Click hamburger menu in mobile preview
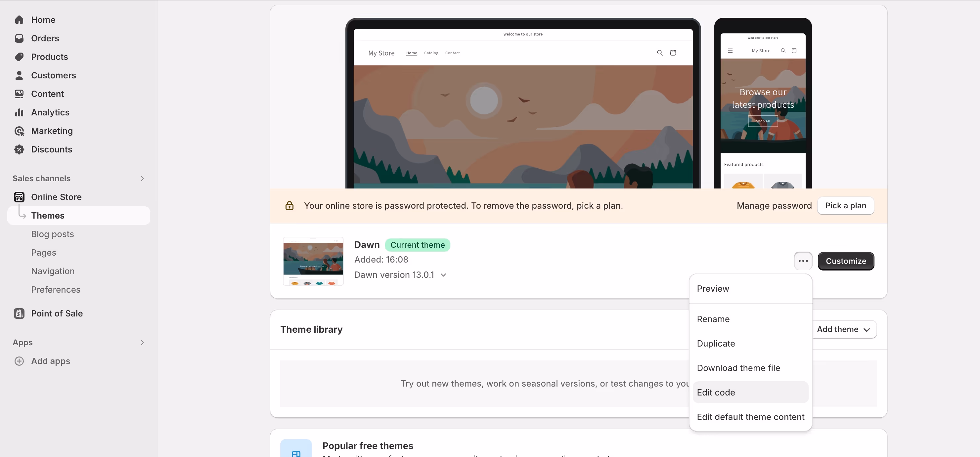The height and width of the screenshot is (457, 980). pyautogui.click(x=730, y=51)
